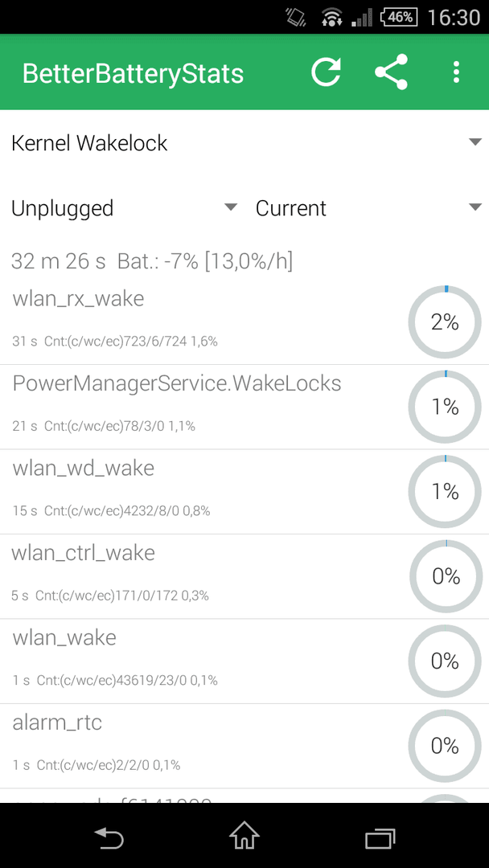Open the Current reference dropdown
The width and height of the screenshot is (489, 868).
point(368,208)
